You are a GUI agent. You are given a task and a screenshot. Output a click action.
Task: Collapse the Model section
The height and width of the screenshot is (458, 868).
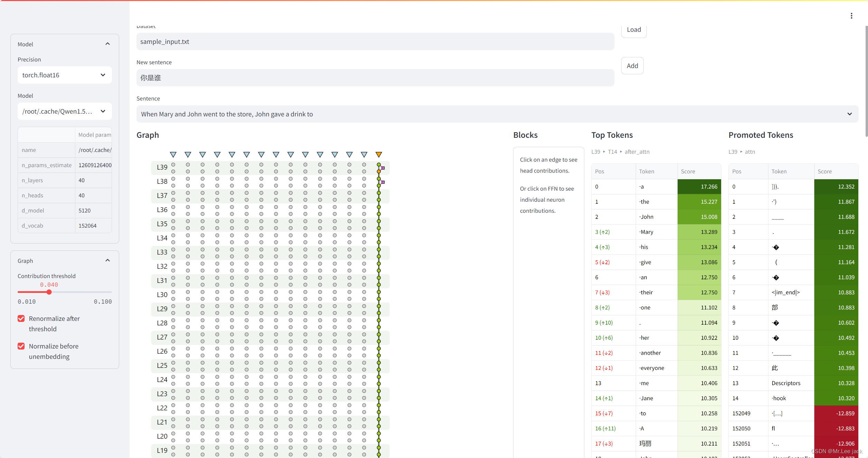107,44
